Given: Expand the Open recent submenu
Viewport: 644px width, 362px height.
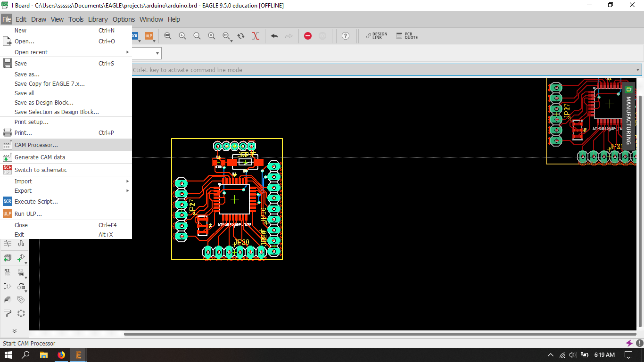Looking at the screenshot, I should (127, 52).
